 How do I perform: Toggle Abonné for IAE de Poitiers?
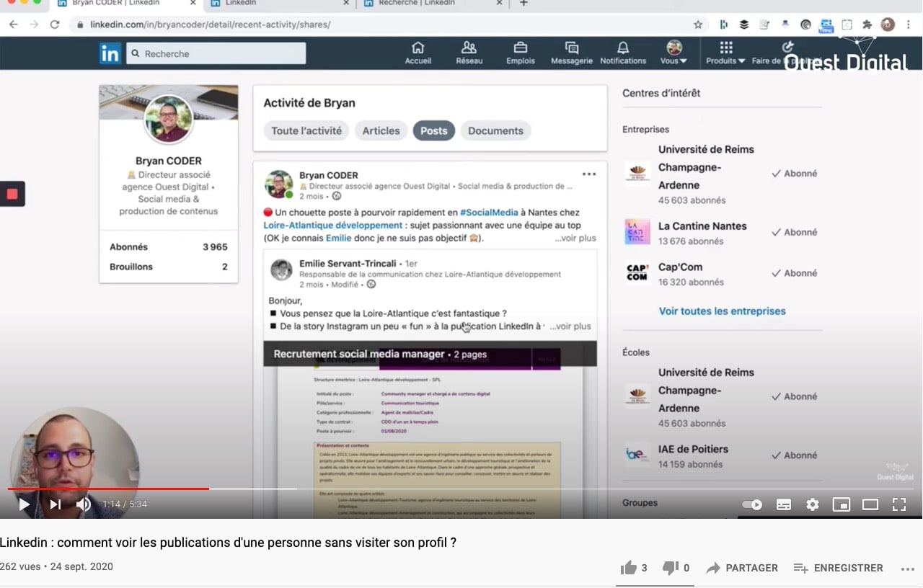795,455
